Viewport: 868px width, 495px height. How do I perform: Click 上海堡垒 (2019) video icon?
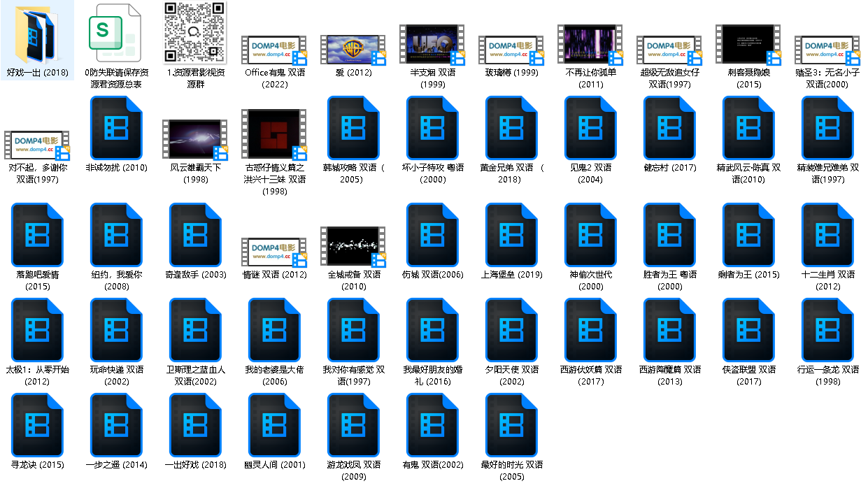511,235
